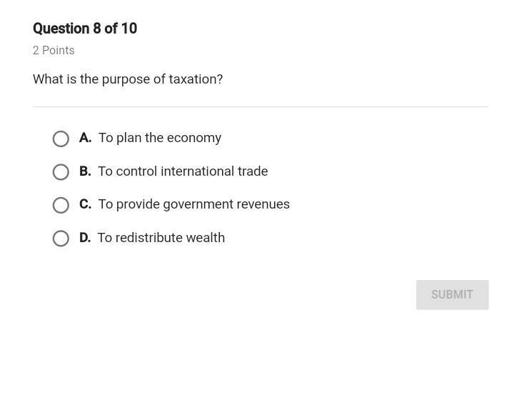Click the horizontal divider under the question
This screenshot has width=514, height=420.
point(261,107)
